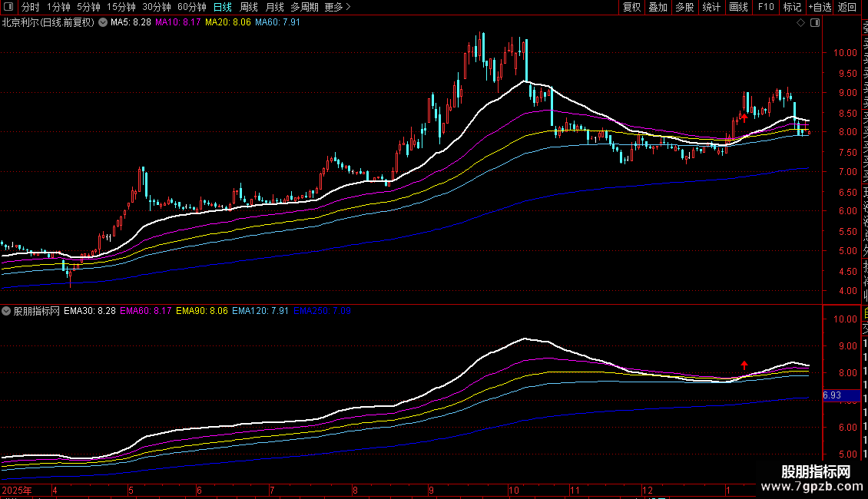Viewport: 868px width, 499px height.
Task: Select the 60分钟 period tab
Action: coord(192,7)
